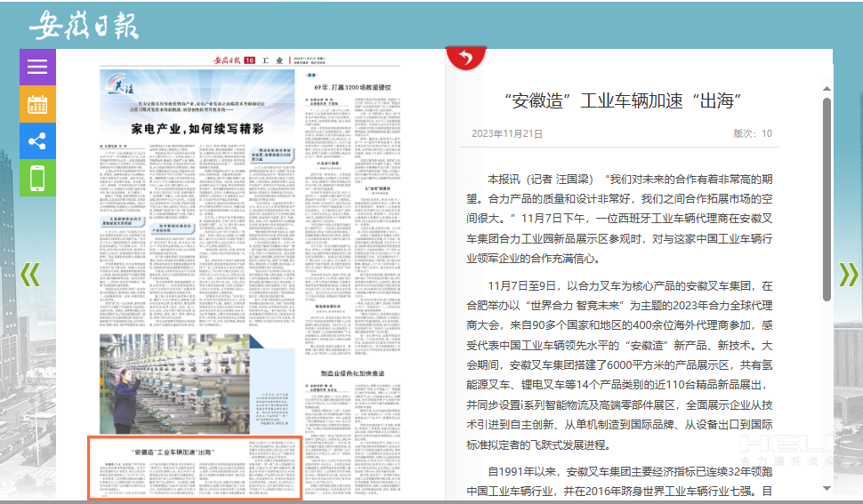Open the orange calendar date picker
This screenshot has width=863, height=504.
tap(37, 103)
